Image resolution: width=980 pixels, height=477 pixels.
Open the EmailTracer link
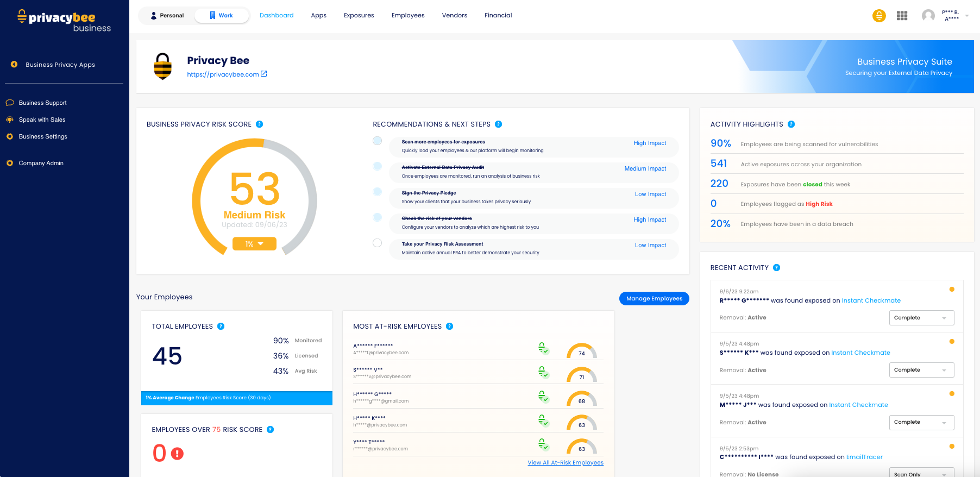pyautogui.click(x=864, y=457)
